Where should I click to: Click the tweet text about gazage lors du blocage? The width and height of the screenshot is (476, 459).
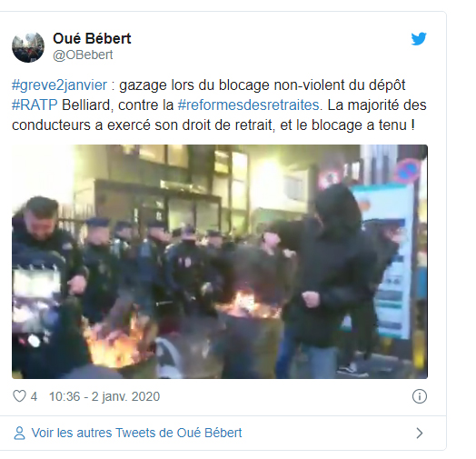pos(219,105)
